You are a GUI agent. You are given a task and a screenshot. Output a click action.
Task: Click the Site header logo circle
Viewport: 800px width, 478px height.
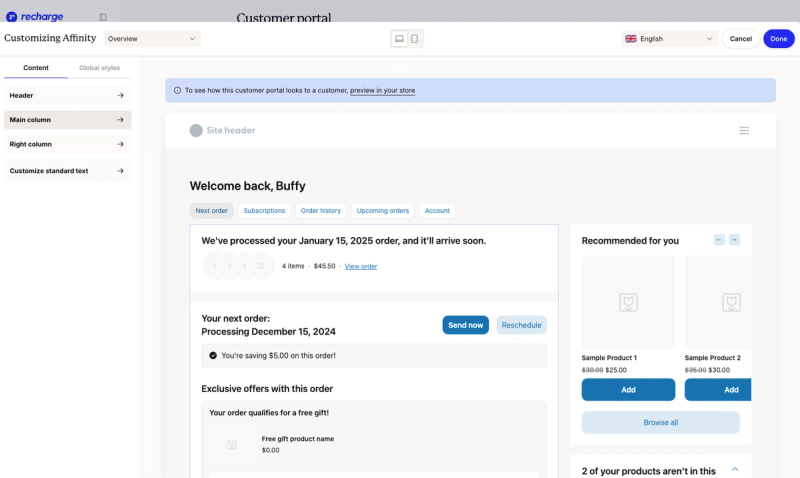196,131
